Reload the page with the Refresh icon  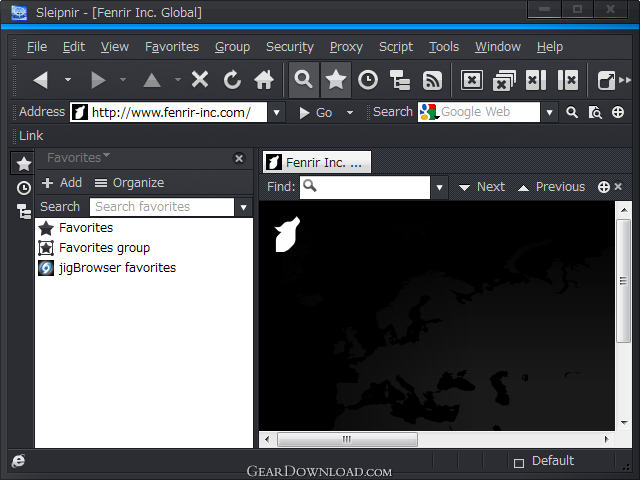pyautogui.click(x=232, y=80)
